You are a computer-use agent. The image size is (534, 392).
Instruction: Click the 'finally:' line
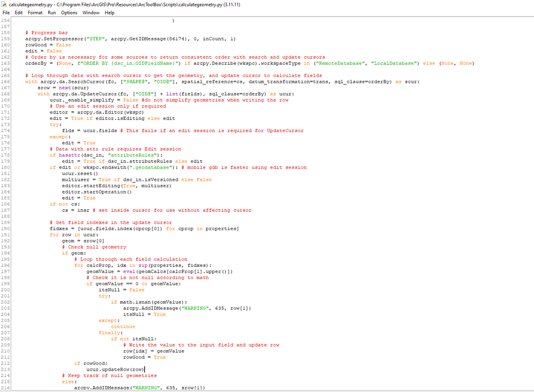[x=111, y=333]
